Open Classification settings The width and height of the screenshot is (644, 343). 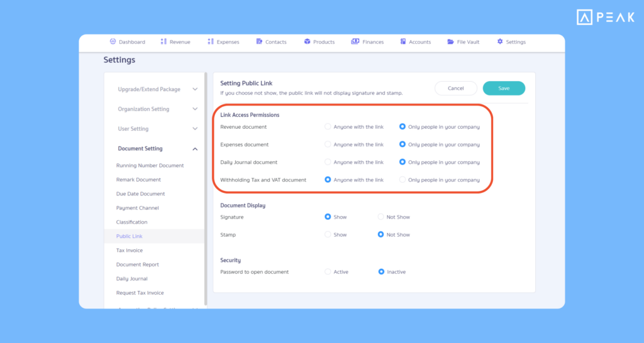click(131, 222)
